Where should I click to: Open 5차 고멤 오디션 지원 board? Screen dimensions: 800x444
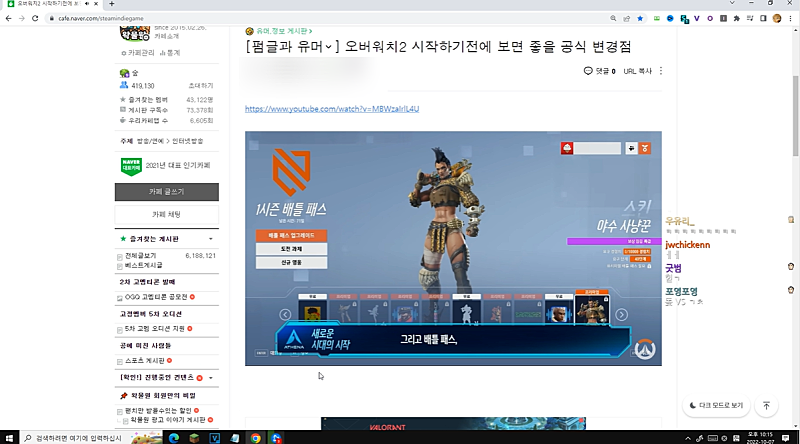coord(155,329)
